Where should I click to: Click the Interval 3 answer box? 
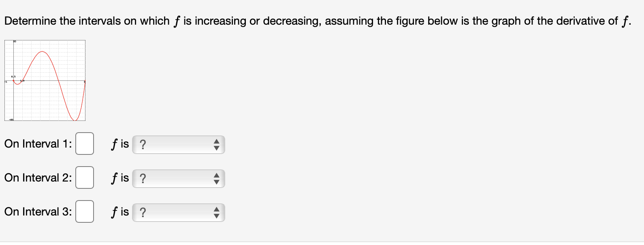pos(84,211)
